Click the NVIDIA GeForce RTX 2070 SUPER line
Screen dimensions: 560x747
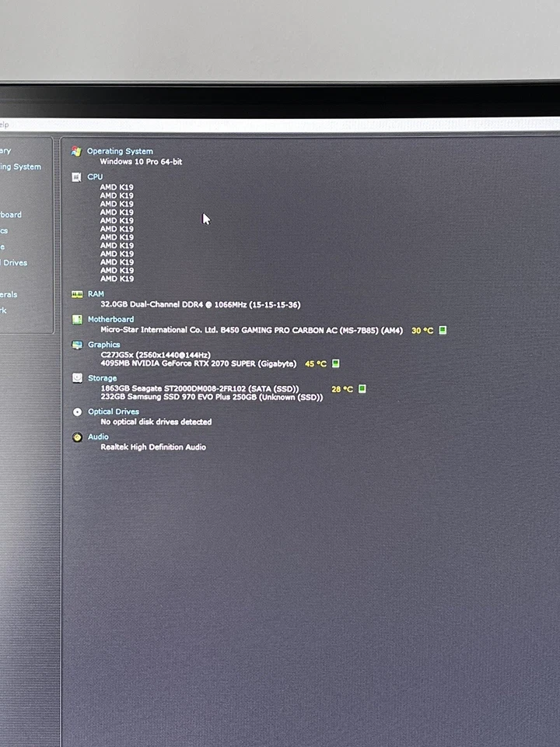(x=198, y=363)
